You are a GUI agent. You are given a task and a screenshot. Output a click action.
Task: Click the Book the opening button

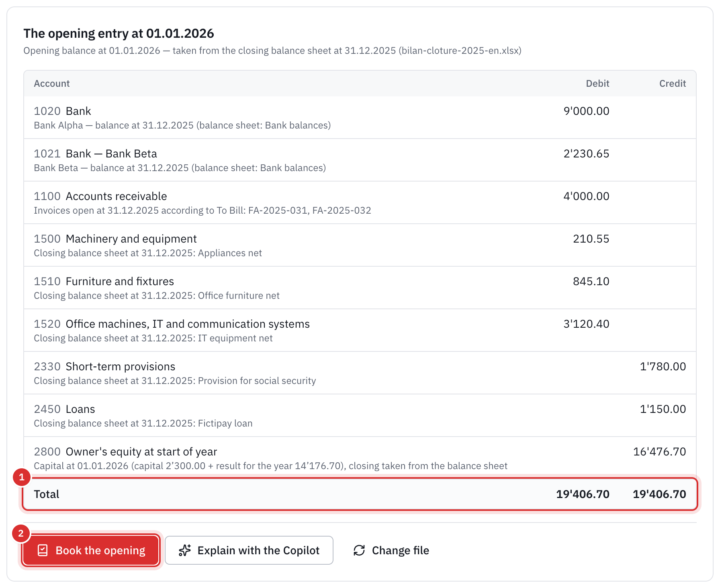91,550
